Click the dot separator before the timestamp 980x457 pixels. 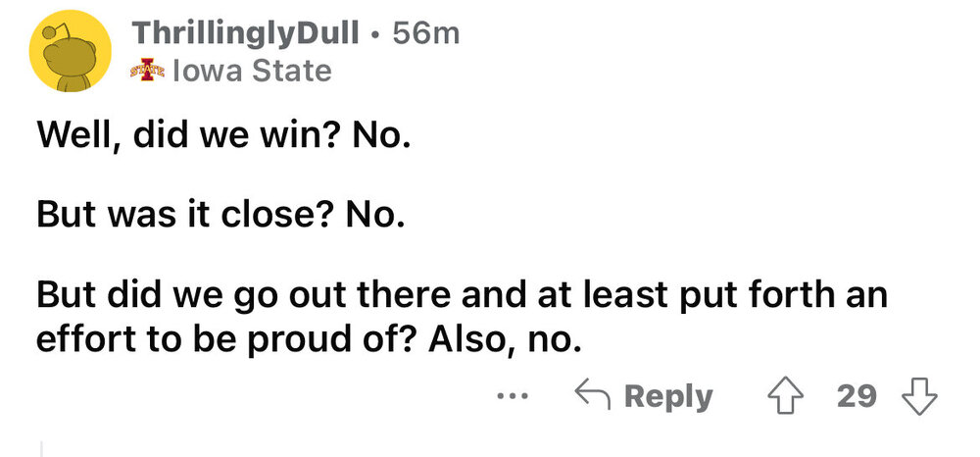(x=375, y=34)
